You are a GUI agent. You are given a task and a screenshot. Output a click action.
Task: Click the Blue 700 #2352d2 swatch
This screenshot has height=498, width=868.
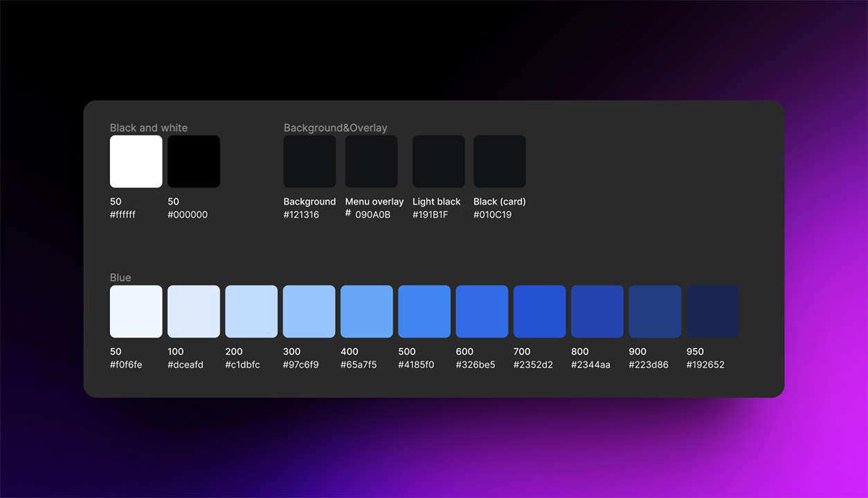(539, 311)
